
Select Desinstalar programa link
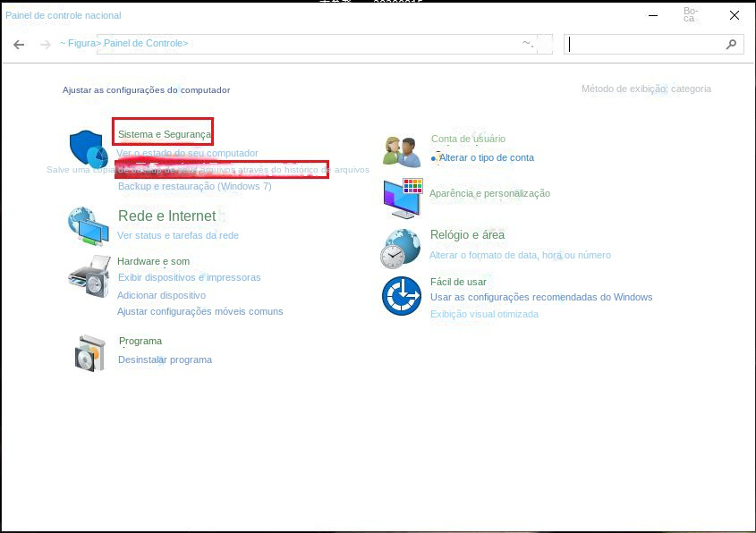pyautogui.click(x=165, y=360)
